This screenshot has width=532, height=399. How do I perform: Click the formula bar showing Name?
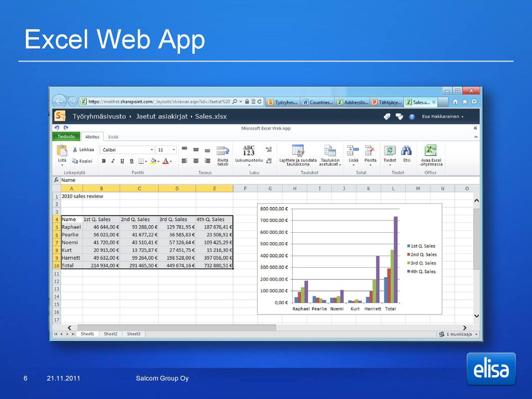tap(270, 180)
